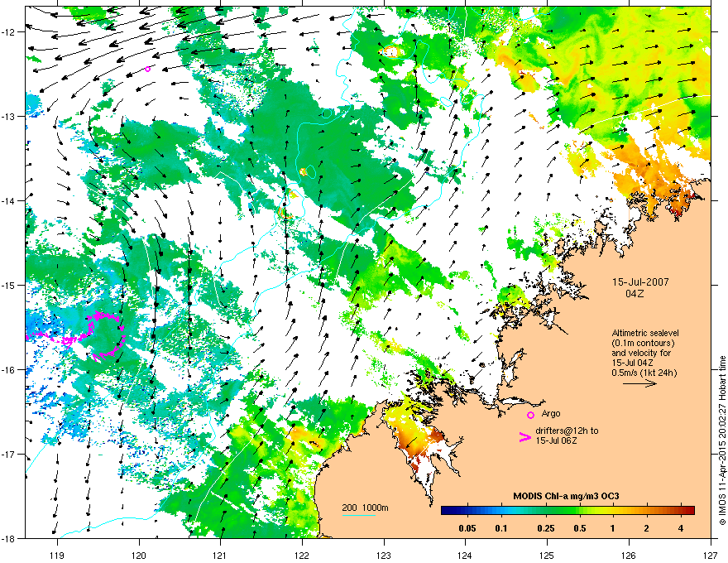Image resolution: width=728 pixels, height=563 pixels.
Task: Click the longitude axis label 119
Action: point(57,555)
